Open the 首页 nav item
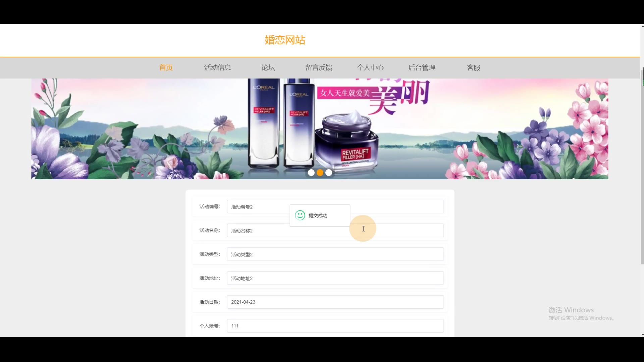The image size is (644, 362). click(x=166, y=67)
